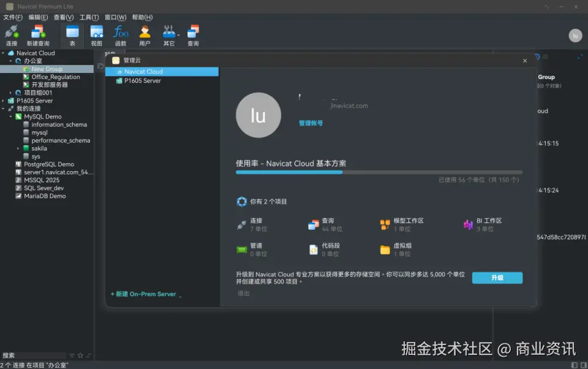Select Navicat Cloud in dialog list
This screenshot has width=588, height=369.
pos(162,72)
